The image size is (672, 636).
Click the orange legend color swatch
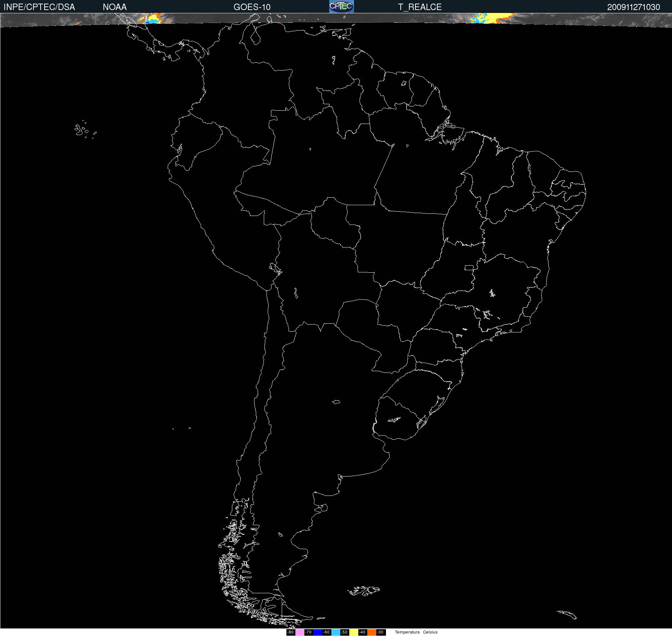pyautogui.click(x=372, y=632)
